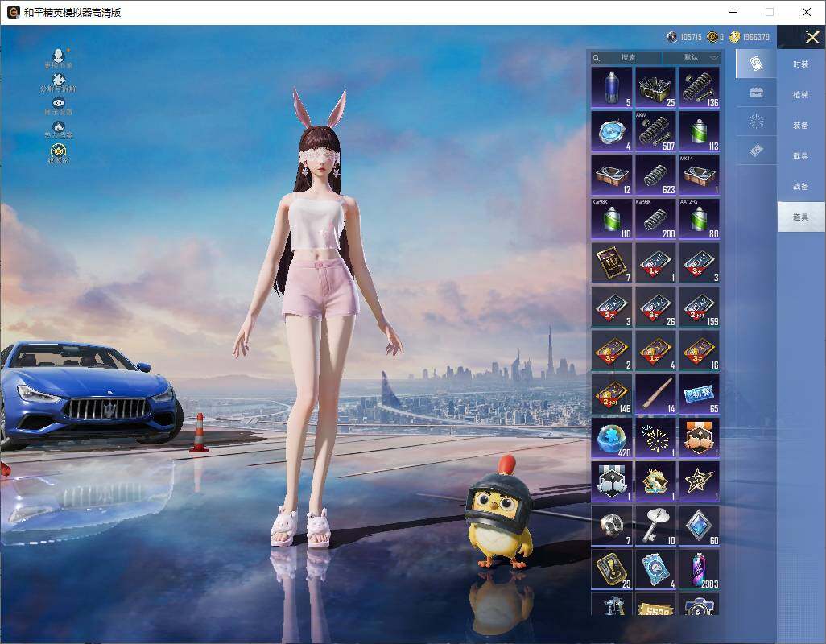Screen dimensions: 826x644
Task: Select the gold 2-hour card count 146
Action: [x=612, y=394]
